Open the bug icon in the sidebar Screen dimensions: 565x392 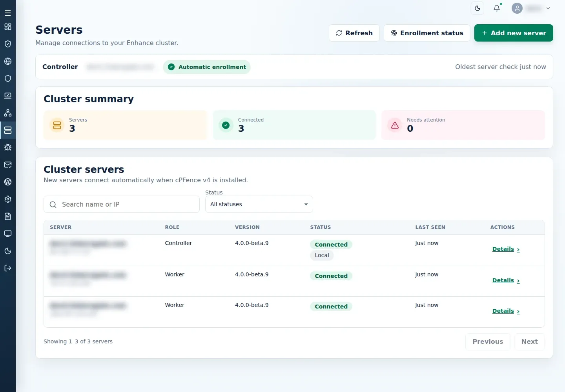click(x=8, y=147)
